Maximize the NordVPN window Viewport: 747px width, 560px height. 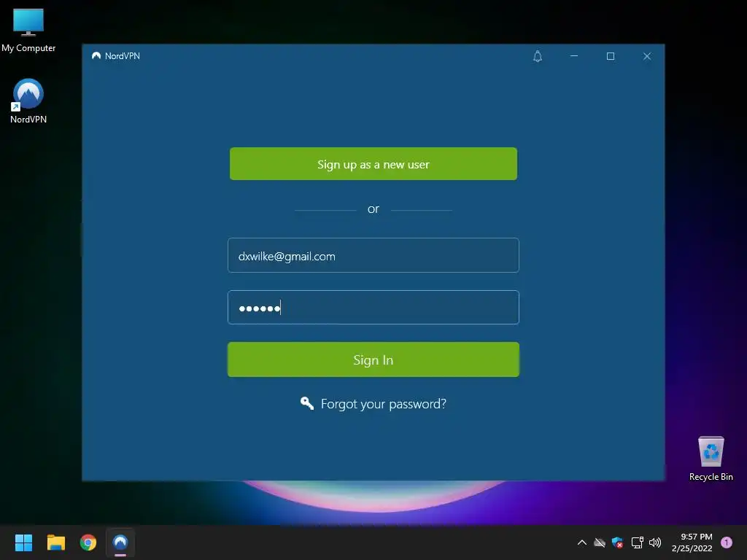611,56
